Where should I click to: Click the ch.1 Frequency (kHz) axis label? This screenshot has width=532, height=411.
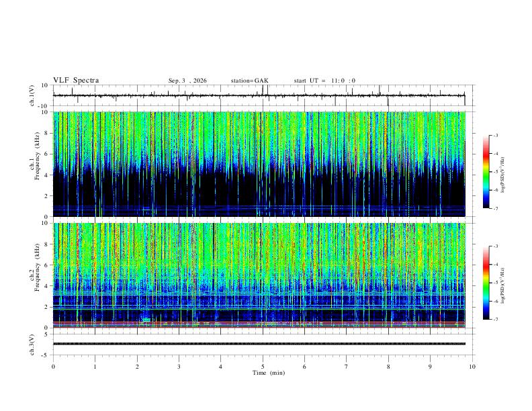point(37,155)
